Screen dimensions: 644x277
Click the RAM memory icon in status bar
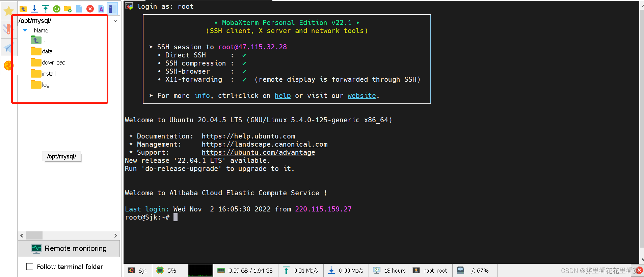tap(221, 271)
